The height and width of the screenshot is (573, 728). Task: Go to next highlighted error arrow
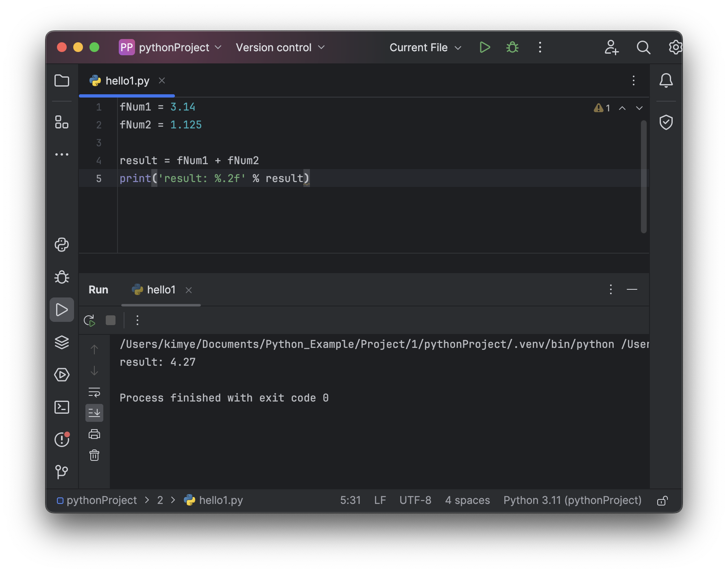639,108
